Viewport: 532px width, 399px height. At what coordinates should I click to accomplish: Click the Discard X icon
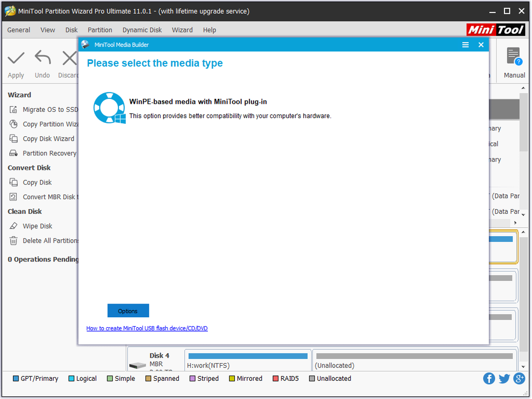point(70,58)
